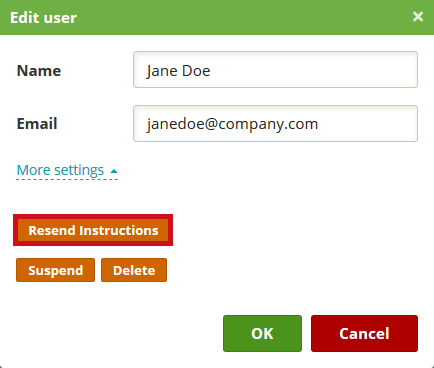Place cursor on the word Jane
The width and height of the screenshot is (434, 368).
(161, 71)
